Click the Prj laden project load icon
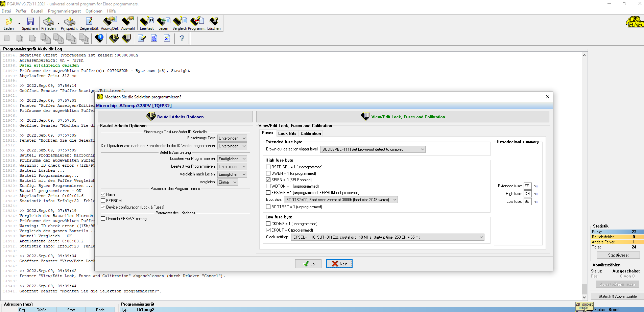The image size is (644, 312). [49, 22]
